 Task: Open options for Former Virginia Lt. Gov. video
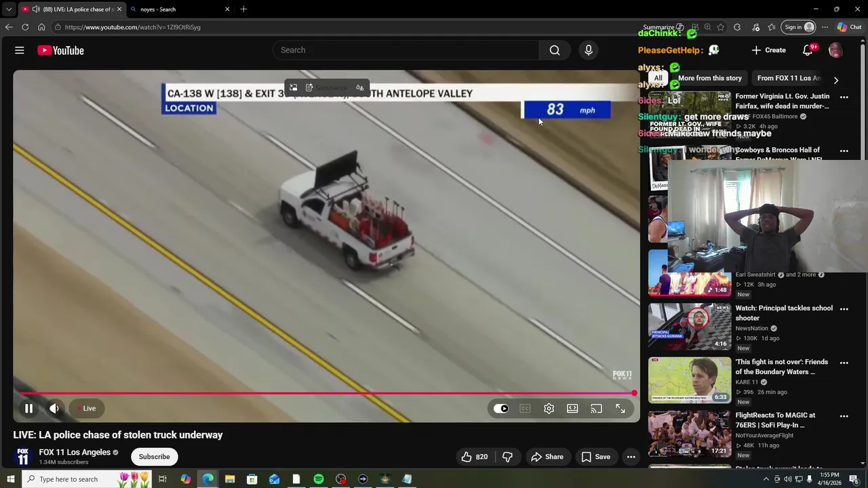[844, 97]
